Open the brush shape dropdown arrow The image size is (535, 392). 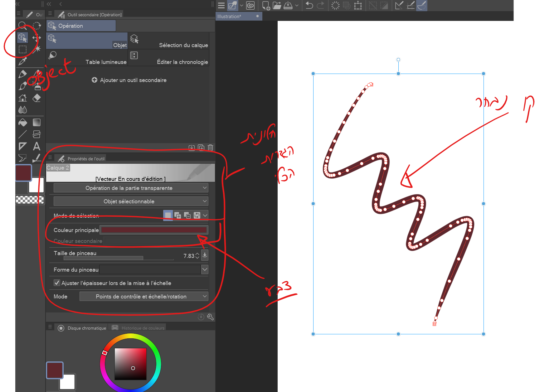pyautogui.click(x=205, y=269)
